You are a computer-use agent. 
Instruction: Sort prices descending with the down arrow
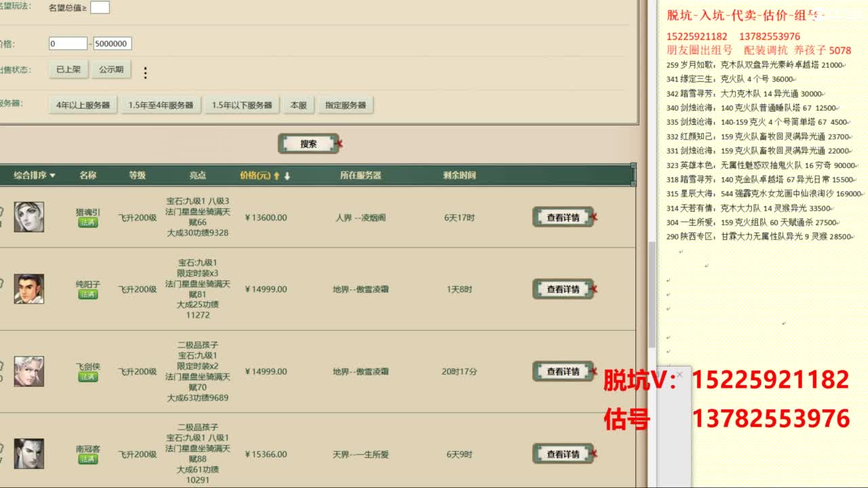pyautogui.click(x=287, y=176)
